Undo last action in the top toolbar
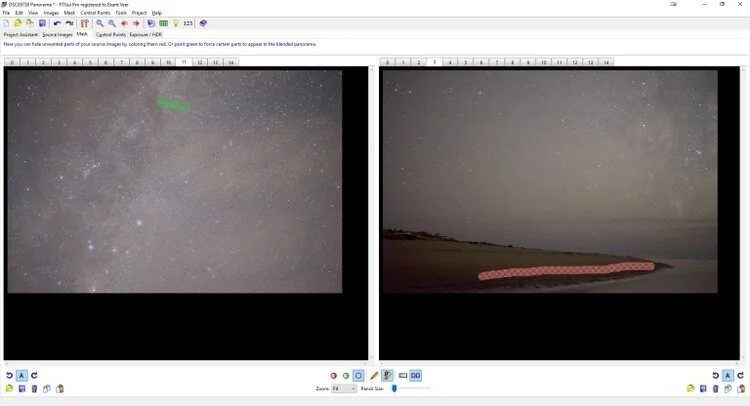 coord(57,23)
